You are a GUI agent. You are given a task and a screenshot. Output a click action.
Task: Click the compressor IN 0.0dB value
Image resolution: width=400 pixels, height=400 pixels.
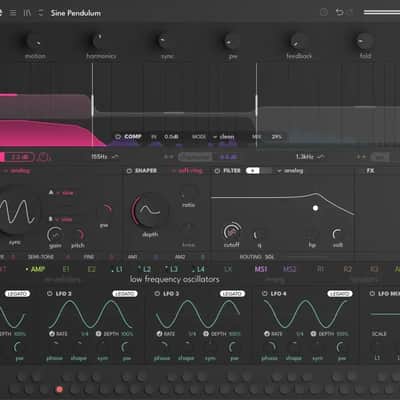(171, 137)
